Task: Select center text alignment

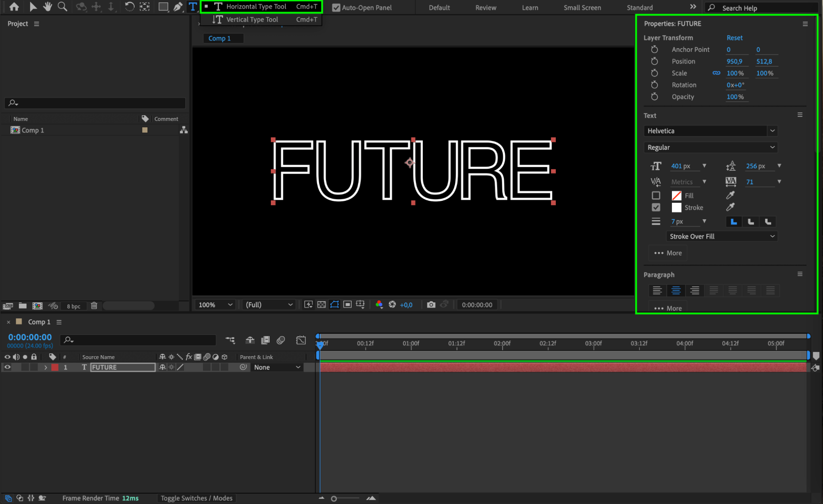Action: tap(676, 290)
